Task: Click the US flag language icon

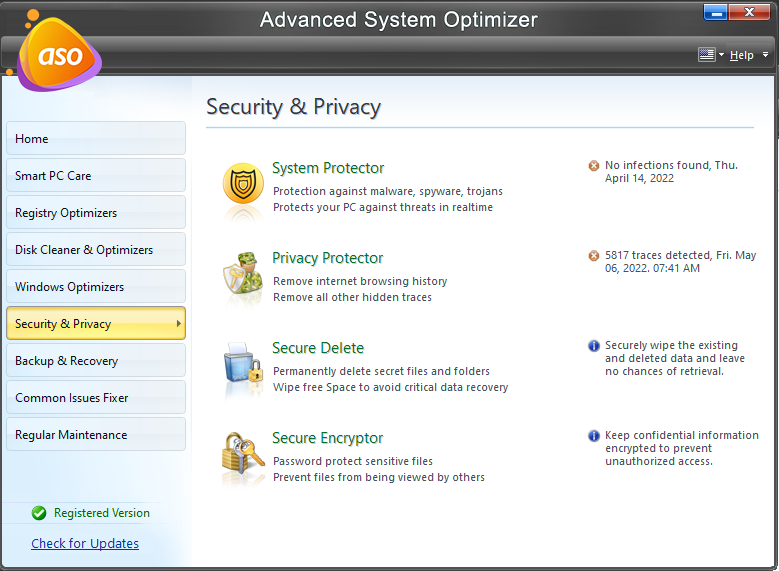Action: click(x=706, y=55)
